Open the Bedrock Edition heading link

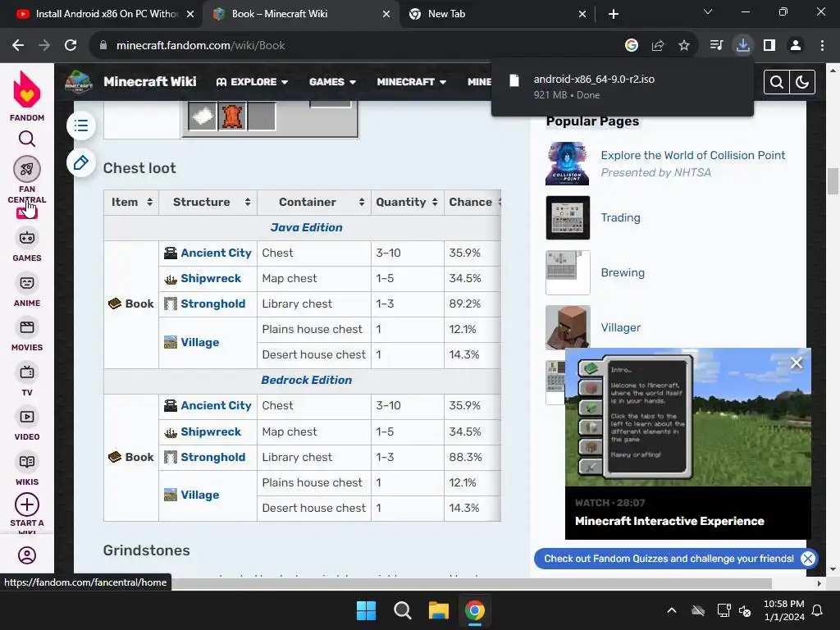point(307,380)
